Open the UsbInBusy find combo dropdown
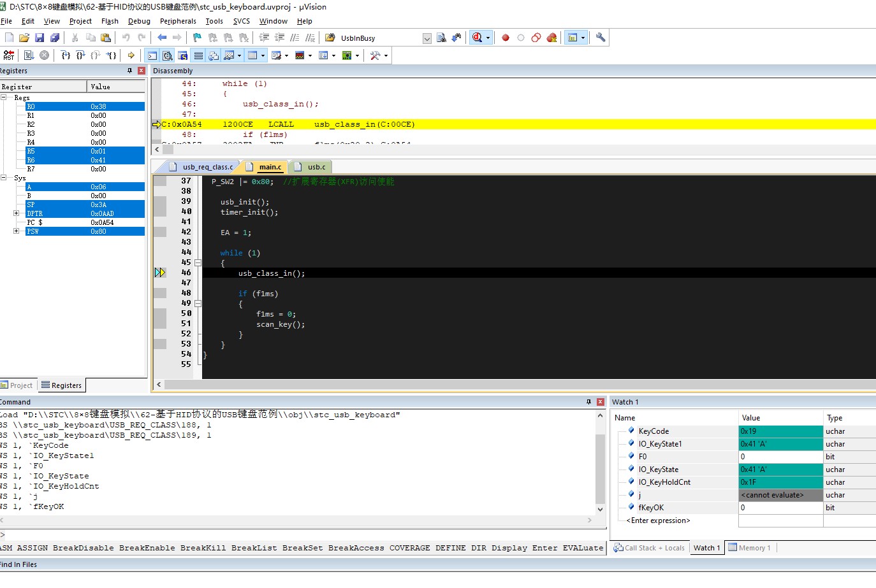 click(x=427, y=38)
